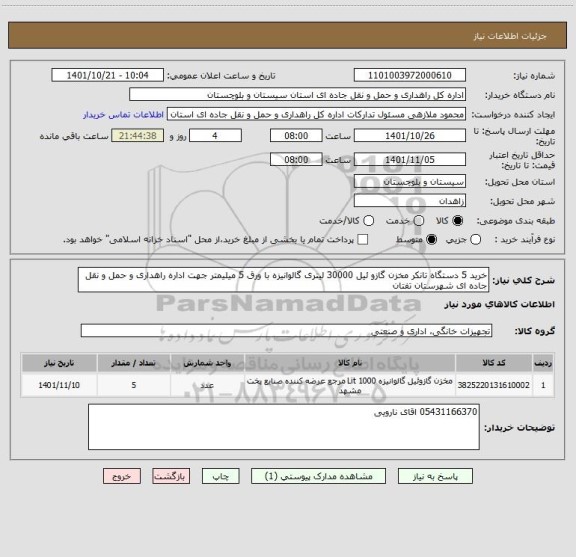Click the buyer organization name field
The image size is (576, 557).
tap(298, 95)
